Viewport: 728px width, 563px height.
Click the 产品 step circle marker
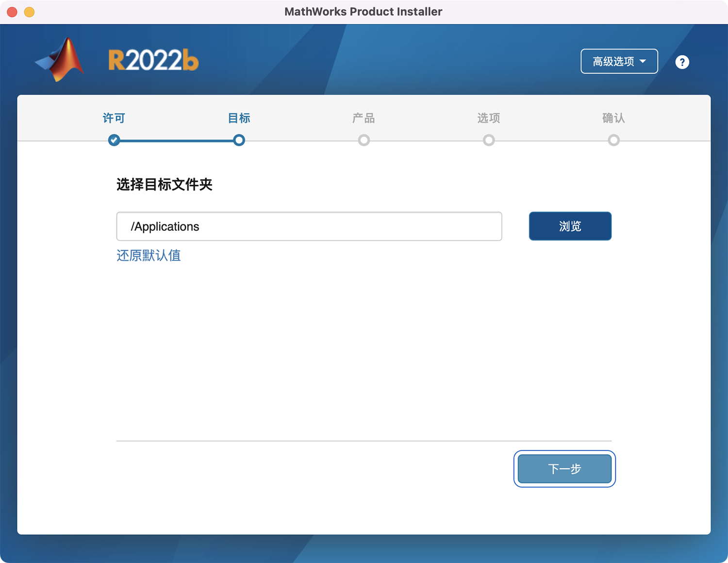[x=364, y=140]
